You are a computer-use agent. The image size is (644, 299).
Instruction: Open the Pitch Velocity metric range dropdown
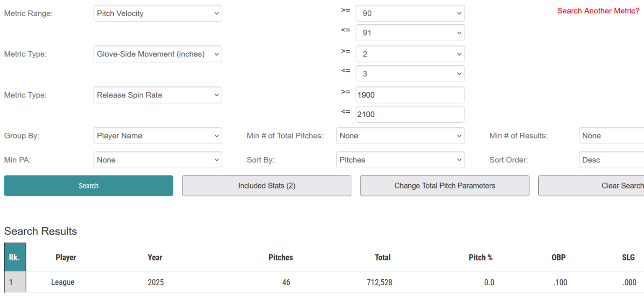(x=158, y=13)
